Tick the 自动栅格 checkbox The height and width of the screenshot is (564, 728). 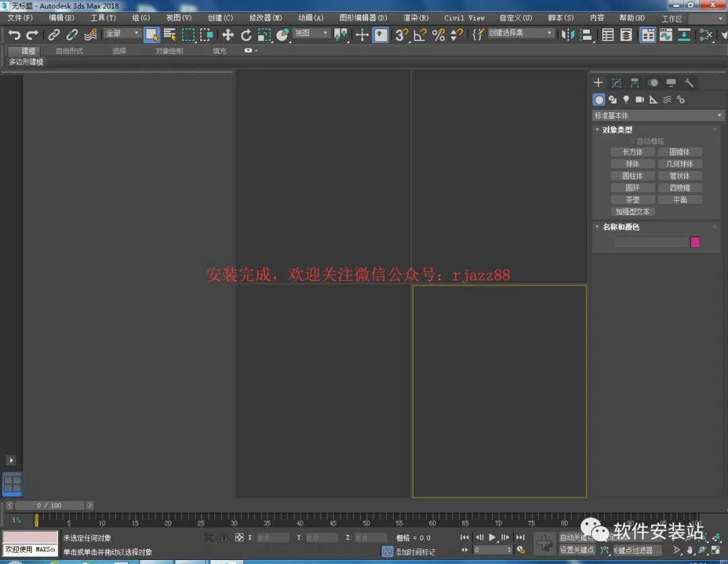click(x=632, y=141)
